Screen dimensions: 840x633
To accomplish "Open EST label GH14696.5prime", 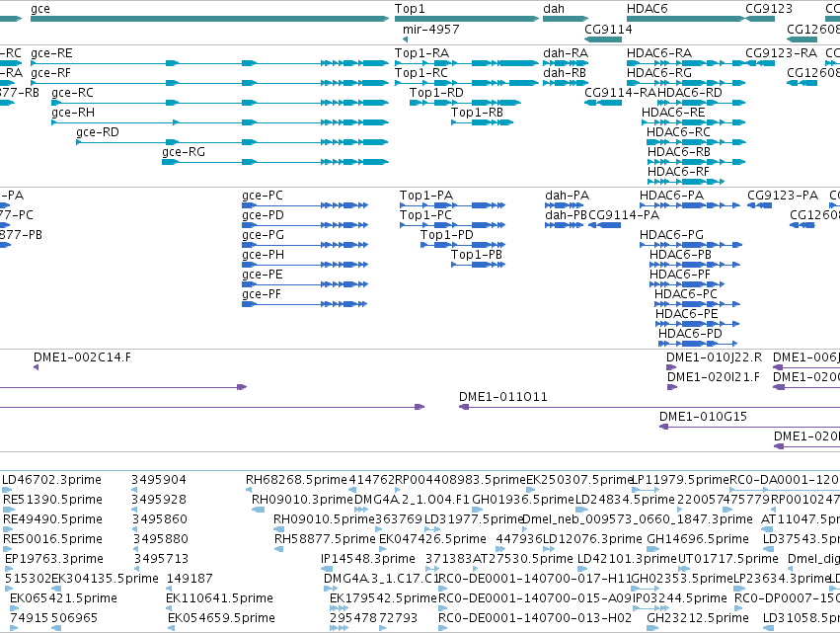I will tap(698, 540).
